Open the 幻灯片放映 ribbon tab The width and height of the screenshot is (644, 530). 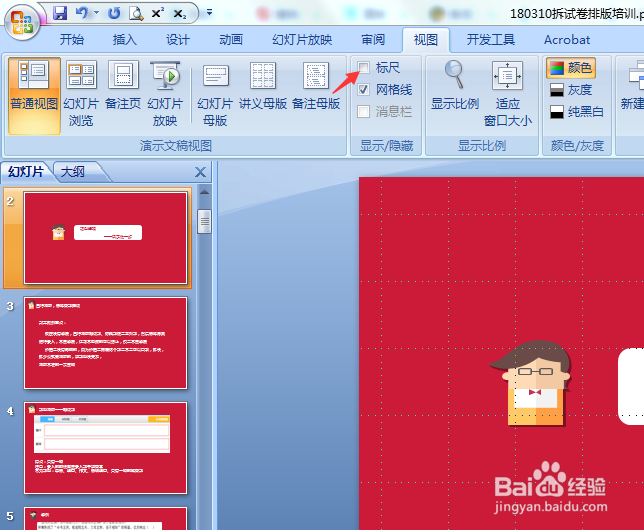[x=302, y=40]
